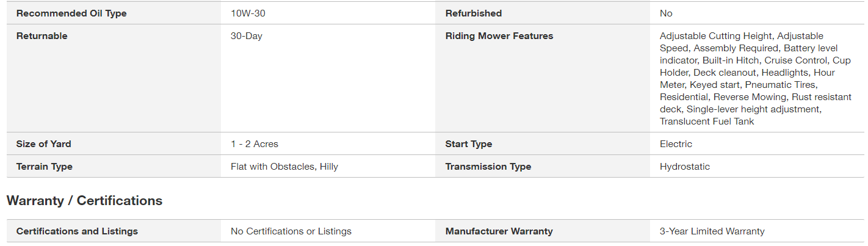Select the No Certifications or Listings value
The width and height of the screenshot is (868, 246).
(x=291, y=231)
